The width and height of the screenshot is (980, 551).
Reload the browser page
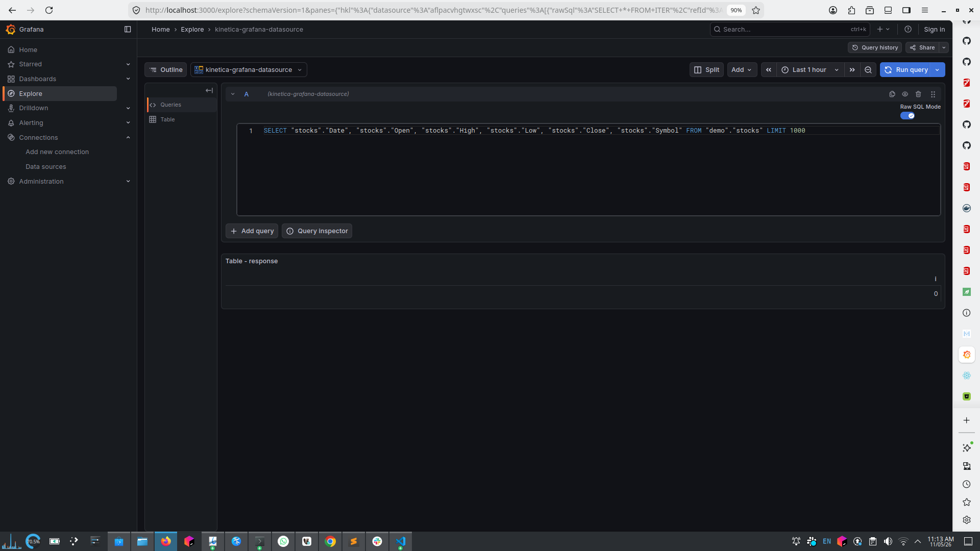pos(49,10)
